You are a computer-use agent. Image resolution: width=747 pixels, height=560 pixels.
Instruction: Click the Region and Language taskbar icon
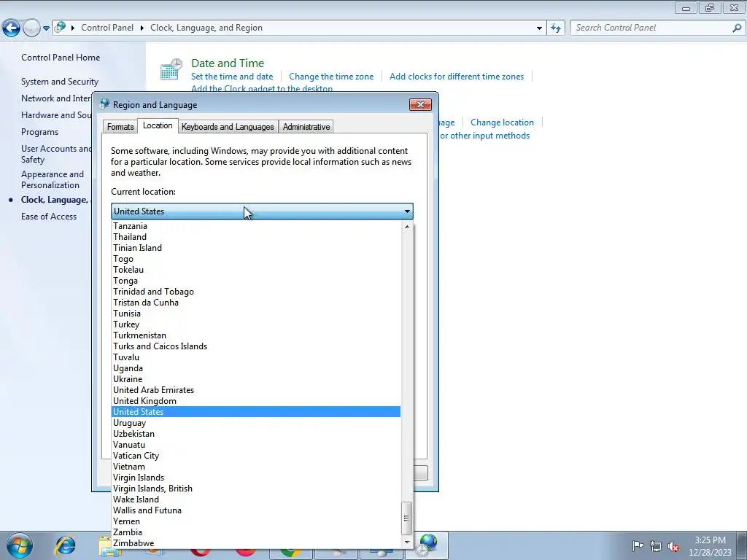point(426,545)
